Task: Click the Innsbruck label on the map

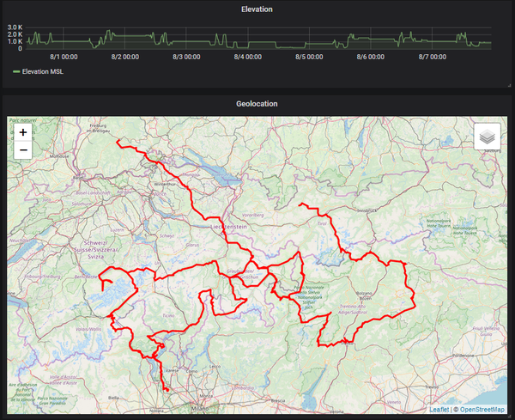Action: coord(367,210)
